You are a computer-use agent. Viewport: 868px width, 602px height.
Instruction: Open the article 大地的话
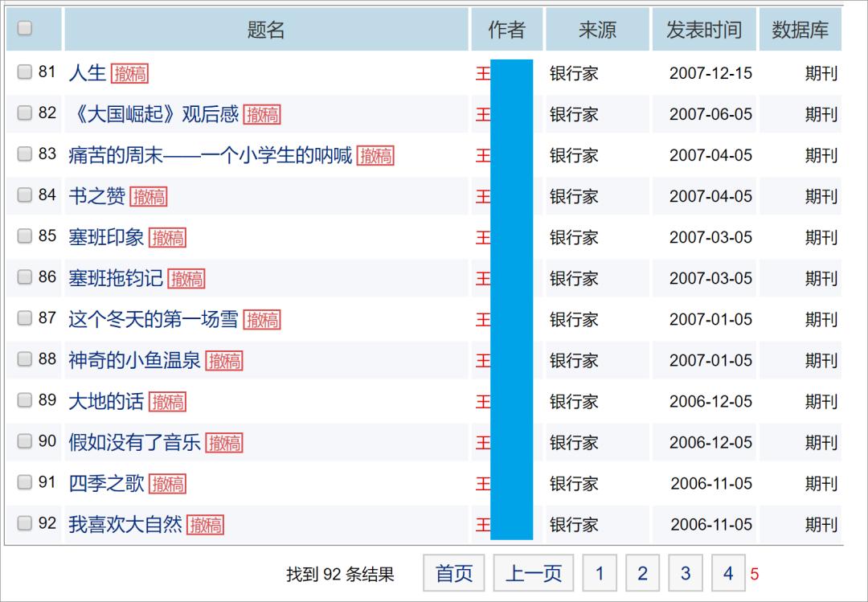tap(106, 401)
